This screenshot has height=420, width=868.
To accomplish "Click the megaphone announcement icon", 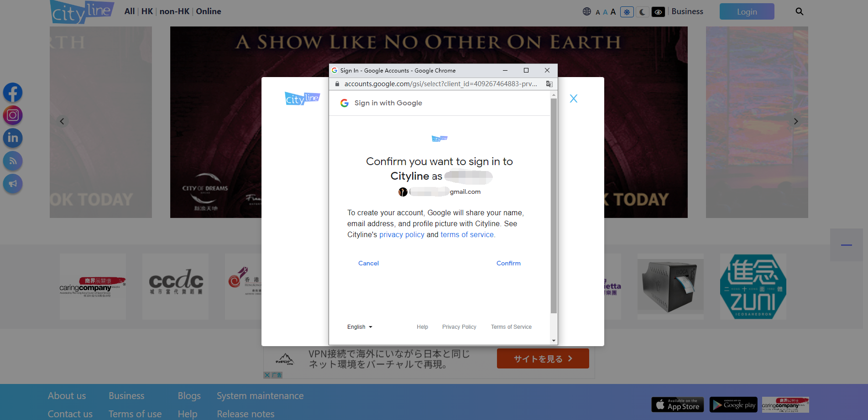I will point(13,184).
